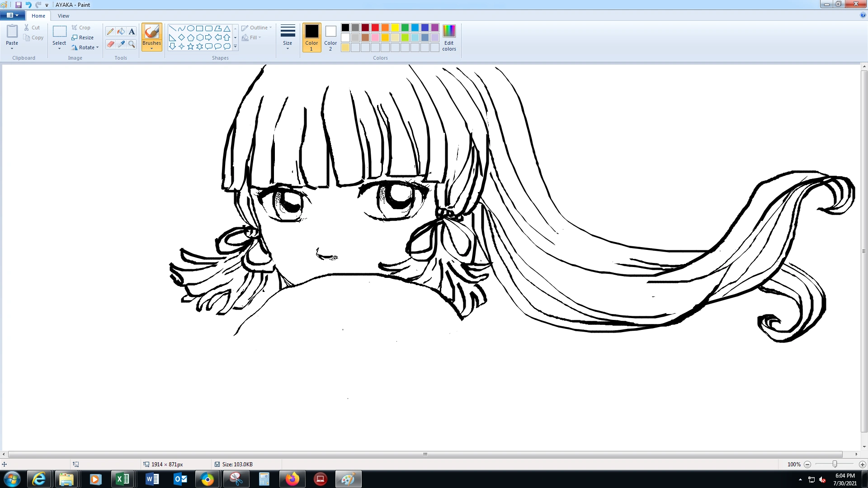The width and height of the screenshot is (868, 488).
Task: Open the Select tool dropdown arrow
Action: coord(59,48)
